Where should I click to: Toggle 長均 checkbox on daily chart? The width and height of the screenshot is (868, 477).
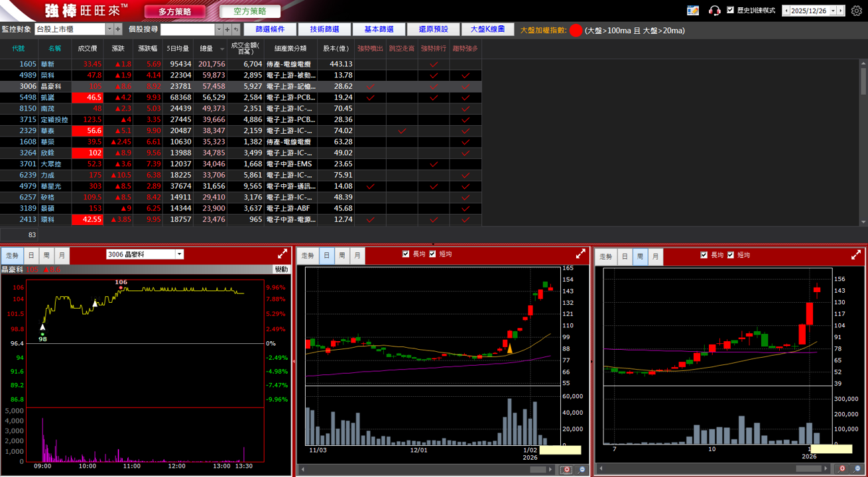[406, 254]
